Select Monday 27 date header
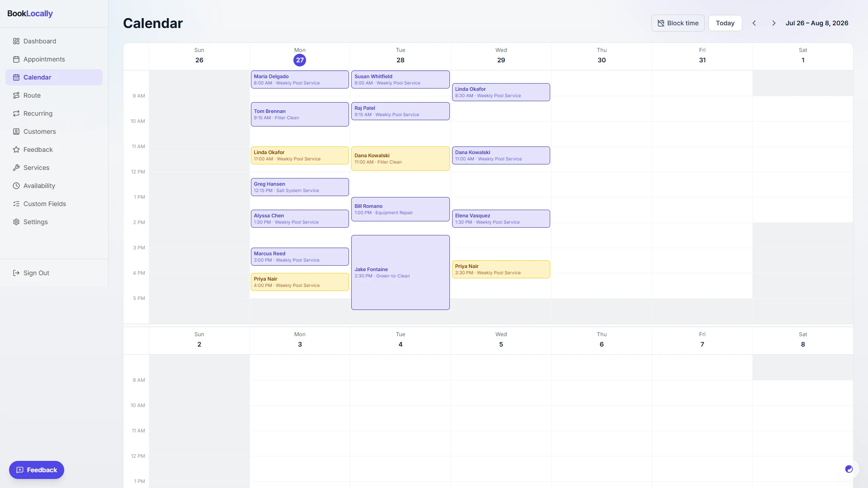The image size is (868, 488). [300, 56]
